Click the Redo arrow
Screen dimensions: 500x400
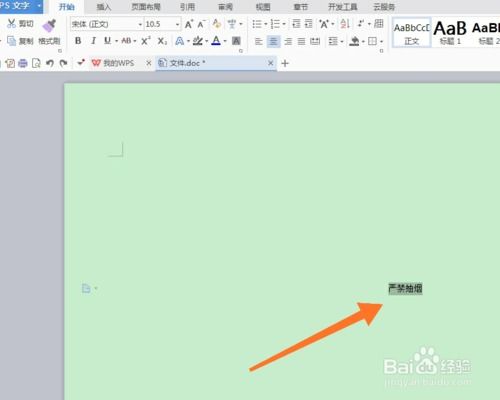pyautogui.click(x=63, y=63)
